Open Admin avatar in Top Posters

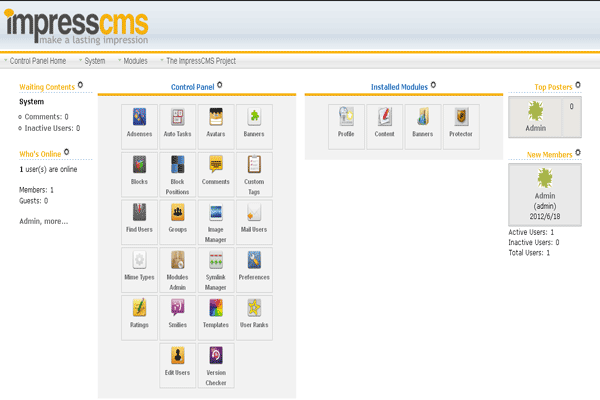pyautogui.click(x=536, y=111)
